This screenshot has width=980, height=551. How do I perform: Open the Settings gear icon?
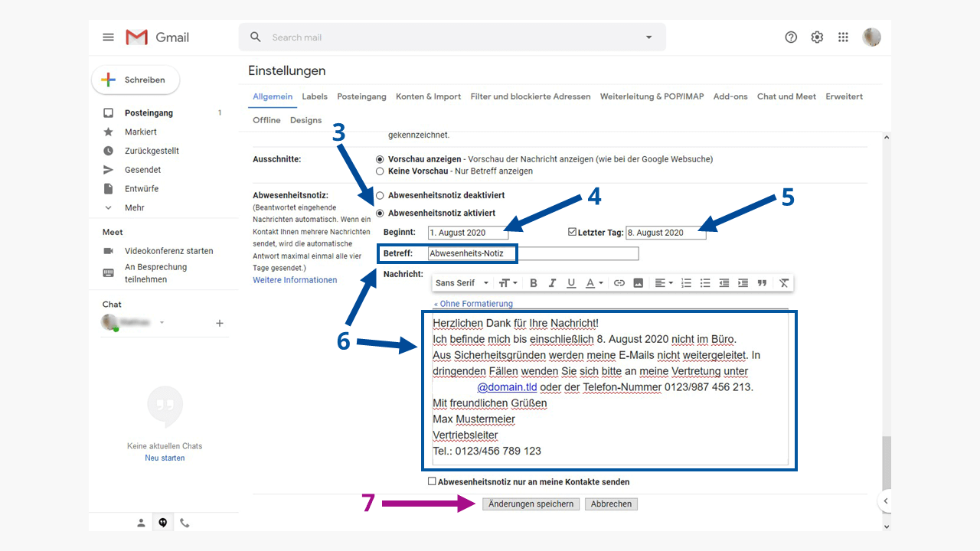coord(818,37)
